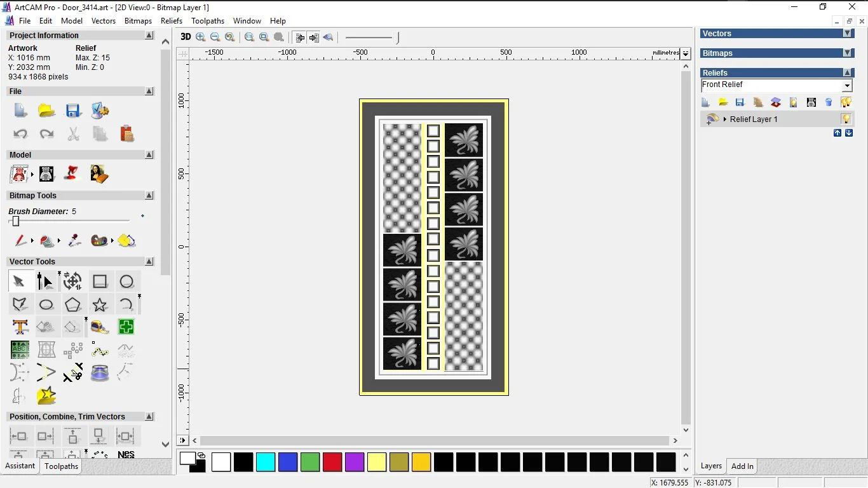The height and width of the screenshot is (488, 868).
Task: Switch to the Toolpaths tab
Action: click(x=62, y=466)
